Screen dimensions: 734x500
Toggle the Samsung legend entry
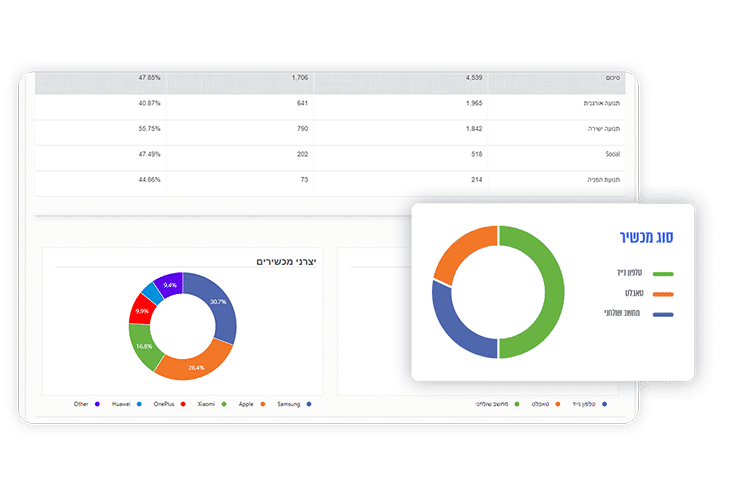[294, 404]
